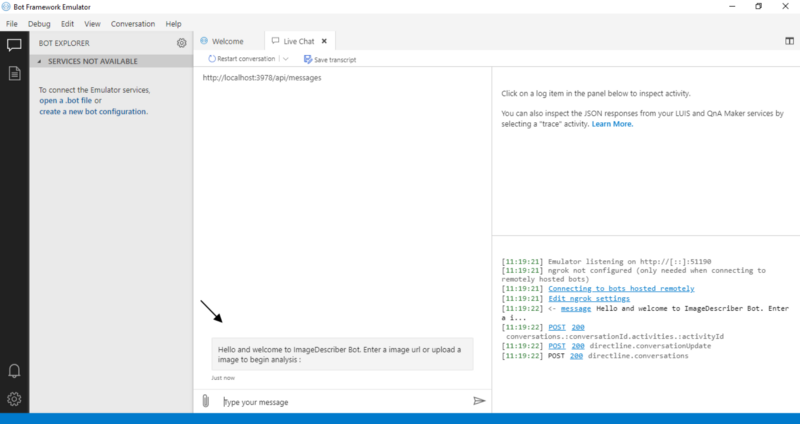The image size is (800, 424).
Task: Open the Edit menu
Action: click(67, 24)
